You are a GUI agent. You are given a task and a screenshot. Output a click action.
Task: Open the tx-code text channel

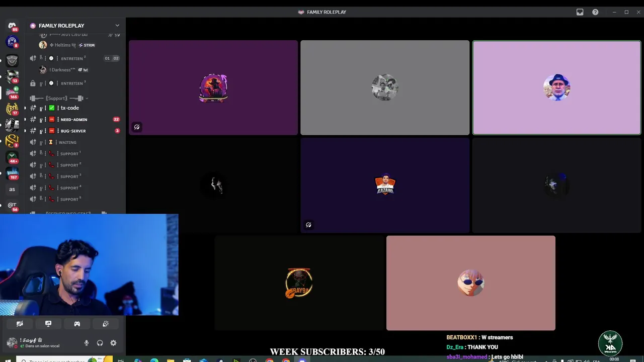click(75, 108)
